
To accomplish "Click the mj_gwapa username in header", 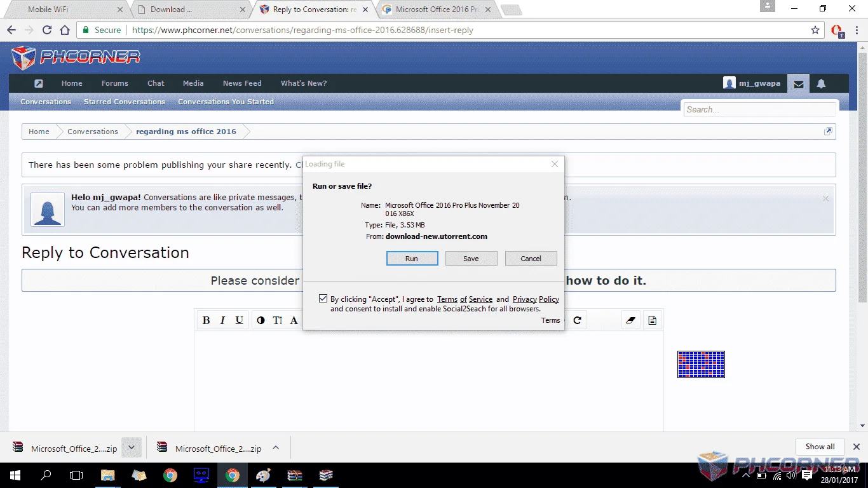I will 759,83.
